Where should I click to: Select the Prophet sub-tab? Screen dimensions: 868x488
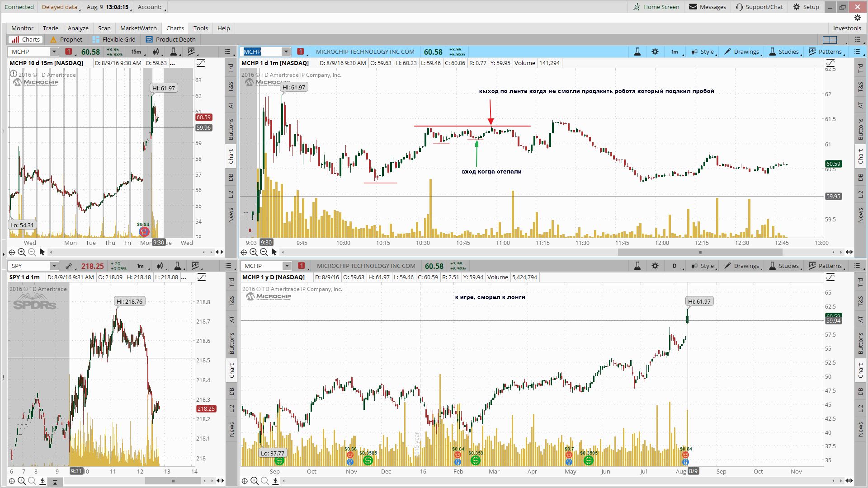(x=66, y=39)
